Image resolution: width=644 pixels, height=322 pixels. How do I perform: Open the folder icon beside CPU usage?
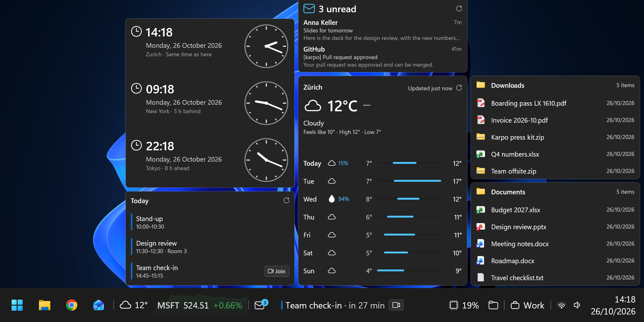pyautogui.click(x=493, y=305)
